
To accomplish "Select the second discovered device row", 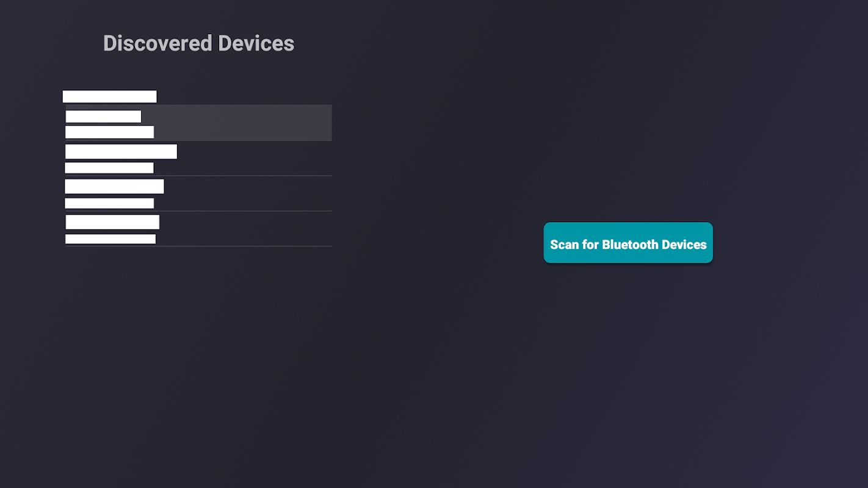I will 198,159.
